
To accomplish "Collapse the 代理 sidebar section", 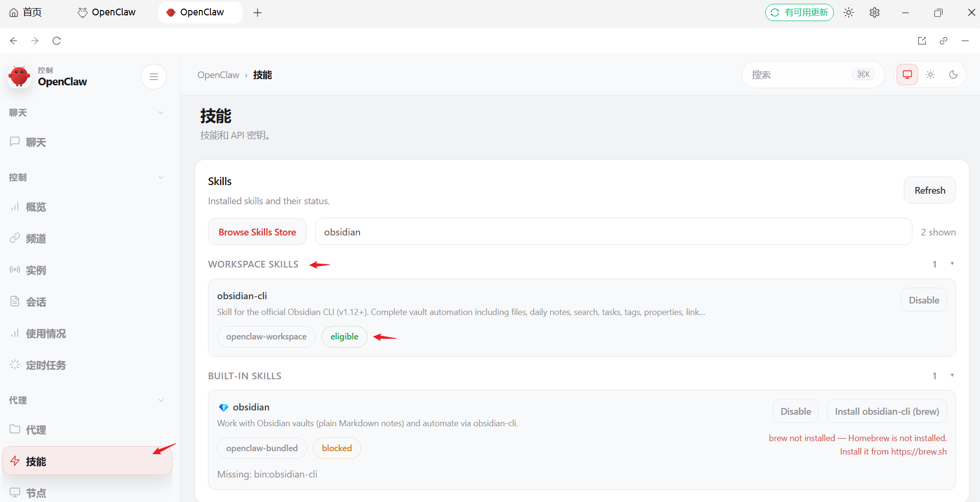I will [161, 400].
